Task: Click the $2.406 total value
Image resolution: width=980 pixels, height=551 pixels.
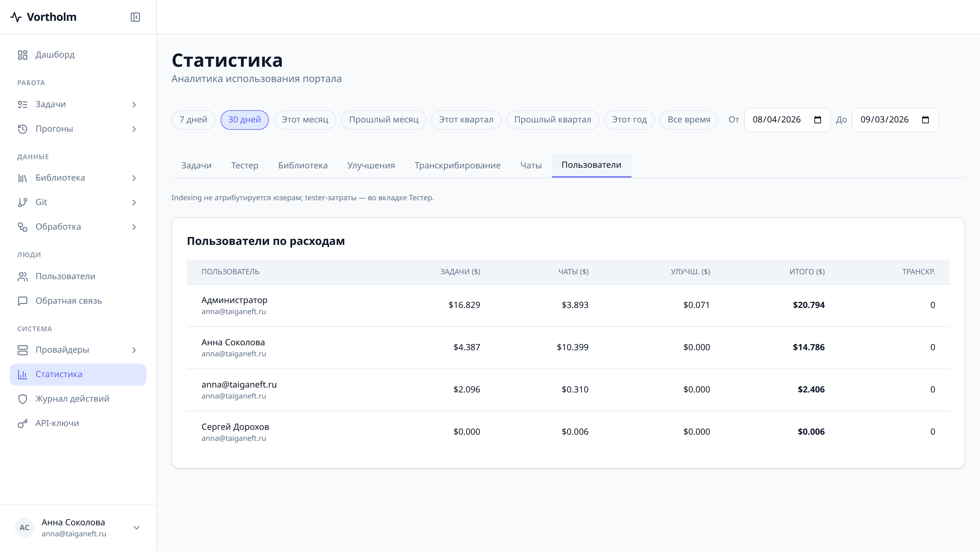Action: coord(811,389)
